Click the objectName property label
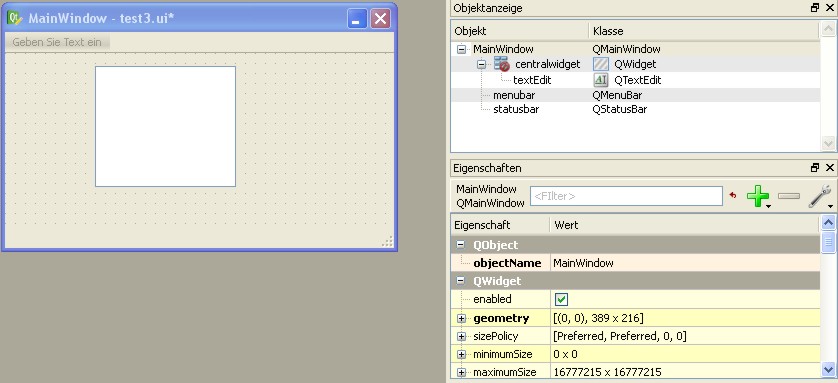 click(x=507, y=263)
